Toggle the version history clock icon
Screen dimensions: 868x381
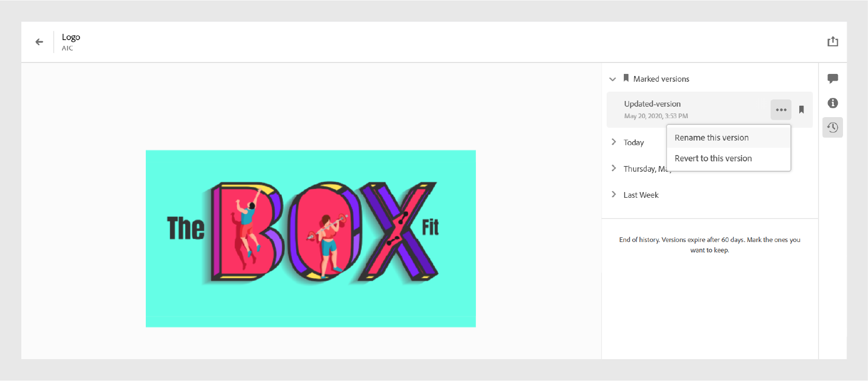point(833,128)
